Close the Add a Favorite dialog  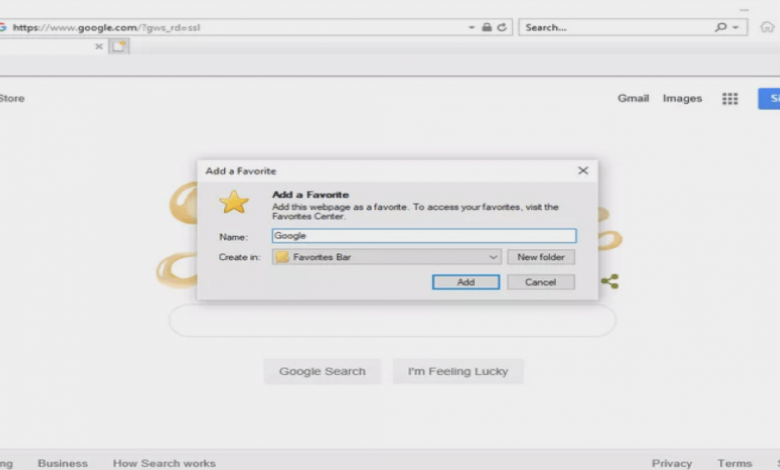[x=583, y=171]
